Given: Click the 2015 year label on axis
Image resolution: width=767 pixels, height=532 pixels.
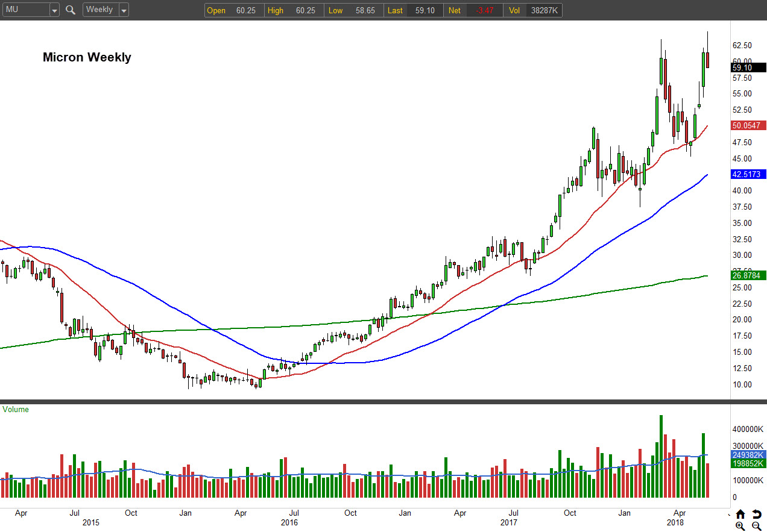Looking at the screenshot, I should click(x=91, y=522).
